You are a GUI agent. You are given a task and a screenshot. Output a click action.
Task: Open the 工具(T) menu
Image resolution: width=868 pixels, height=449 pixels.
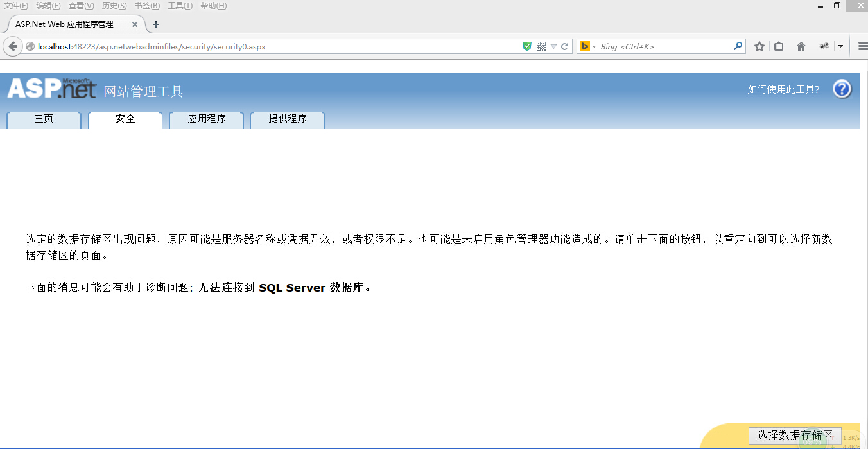click(180, 6)
